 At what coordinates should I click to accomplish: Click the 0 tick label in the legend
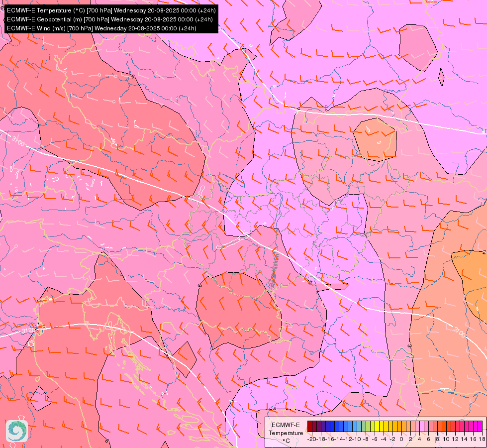401,439
